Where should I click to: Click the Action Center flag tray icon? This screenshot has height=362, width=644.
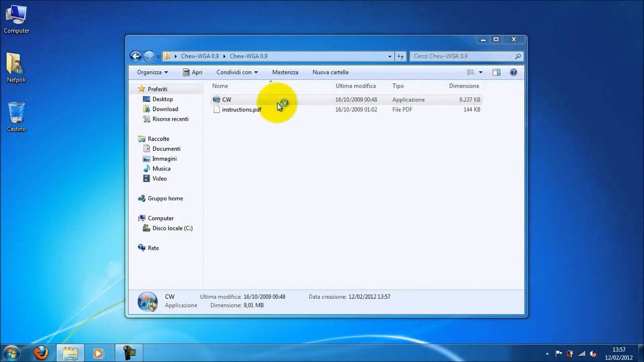tap(558, 353)
